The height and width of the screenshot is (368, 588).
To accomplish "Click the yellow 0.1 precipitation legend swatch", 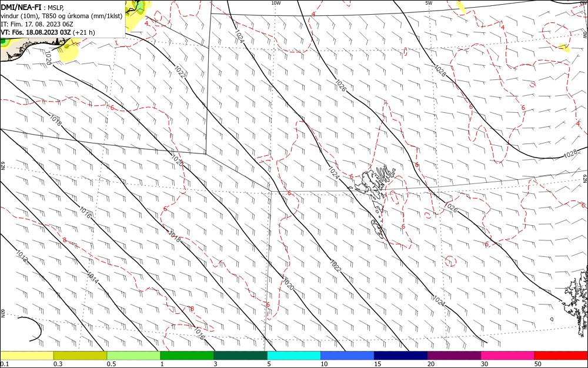I will (27, 356).
